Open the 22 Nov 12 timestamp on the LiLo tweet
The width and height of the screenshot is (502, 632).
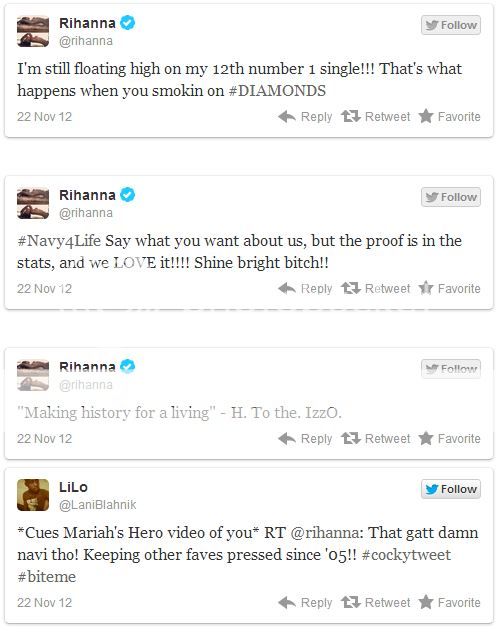[x=44, y=603]
